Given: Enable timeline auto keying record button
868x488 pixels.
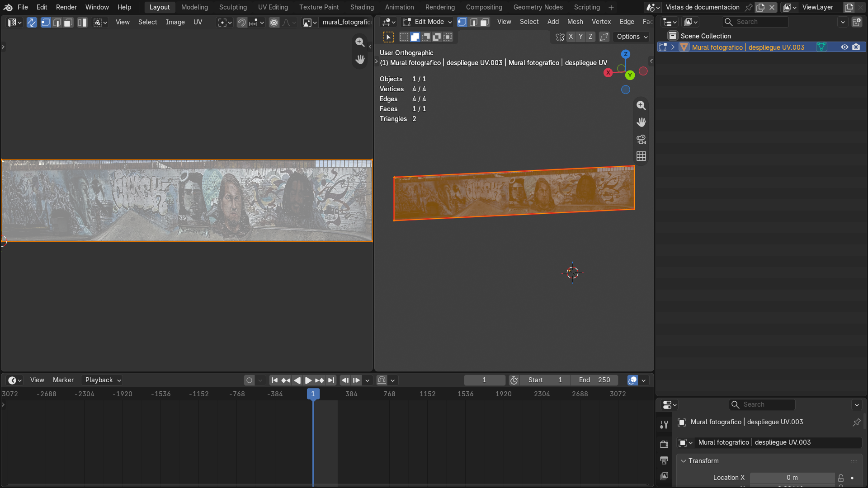Looking at the screenshot, I should (x=249, y=380).
